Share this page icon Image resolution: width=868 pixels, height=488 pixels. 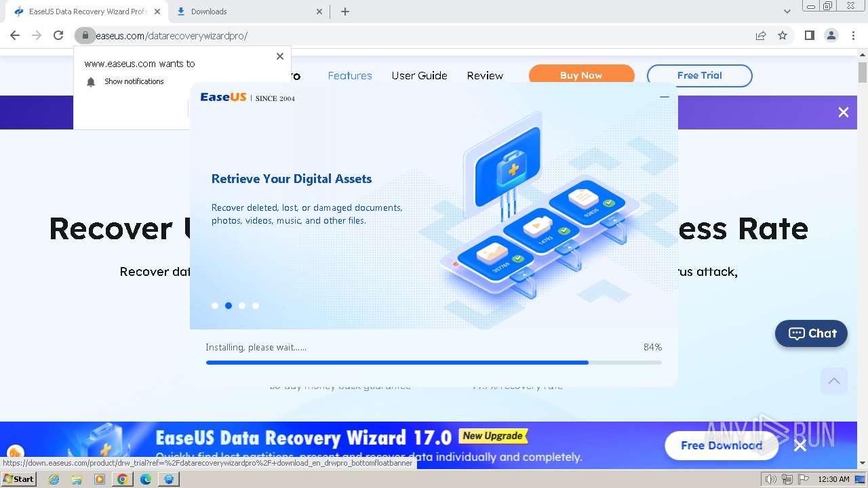pyautogui.click(x=761, y=35)
